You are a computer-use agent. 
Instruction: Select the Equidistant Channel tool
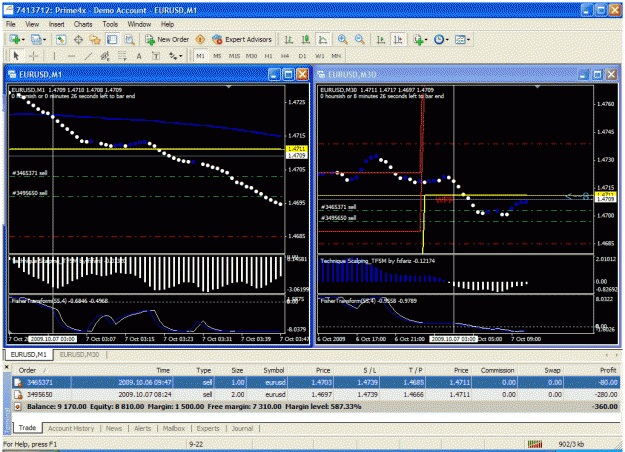105,56
